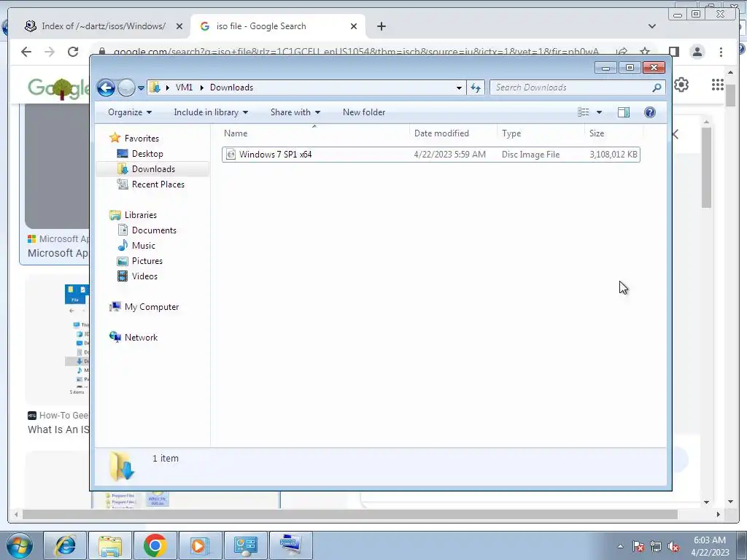Select Downloads in navigation pane
747x560 pixels.
tap(153, 169)
